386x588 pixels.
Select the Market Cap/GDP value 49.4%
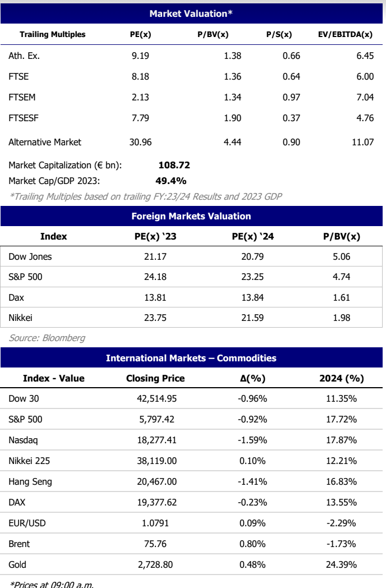tap(171, 181)
